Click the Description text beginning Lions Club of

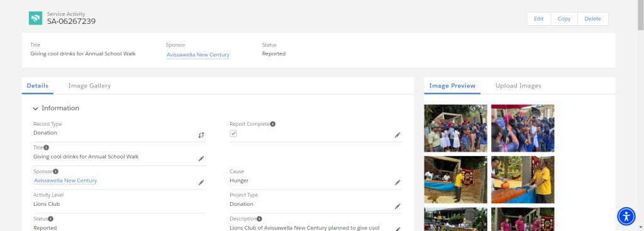click(304, 228)
